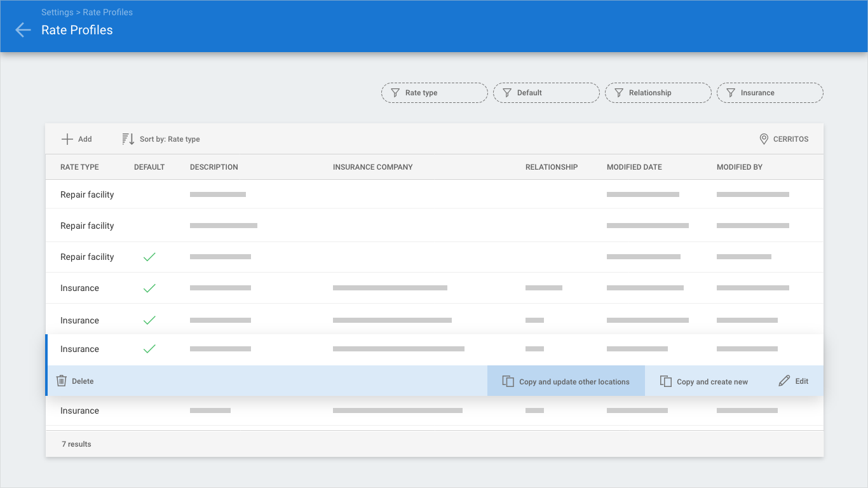Click the sort icon beside Sort by
This screenshot has width=868, height=488.
pyautogui.click(x=128, y=139)
